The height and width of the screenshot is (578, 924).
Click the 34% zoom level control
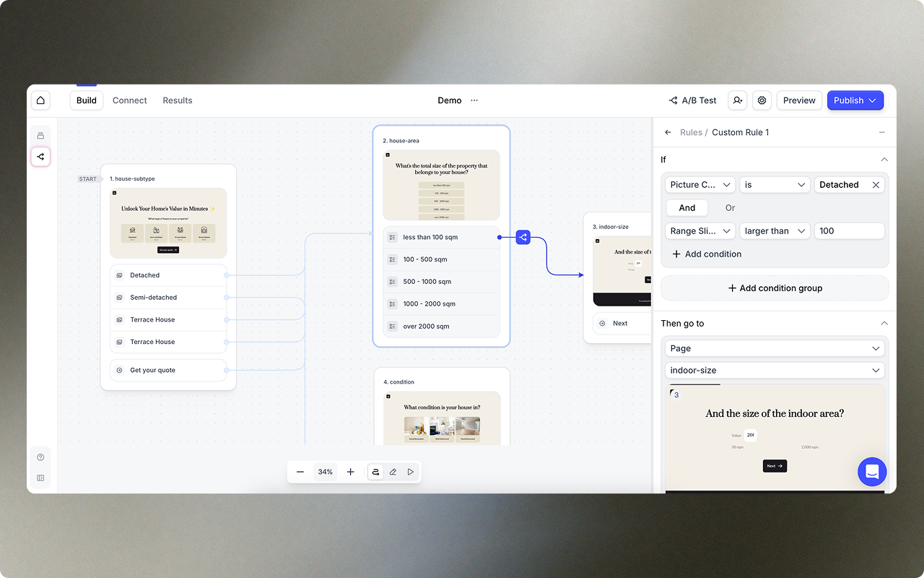point(325,471)
